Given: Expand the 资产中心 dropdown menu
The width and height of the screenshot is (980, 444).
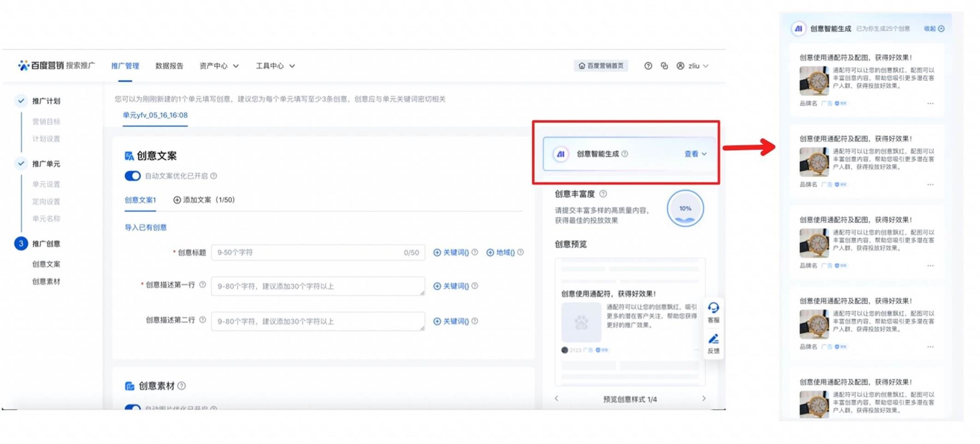Looking at the screenshot, I should pyautogui.click(x=219, y=66).
